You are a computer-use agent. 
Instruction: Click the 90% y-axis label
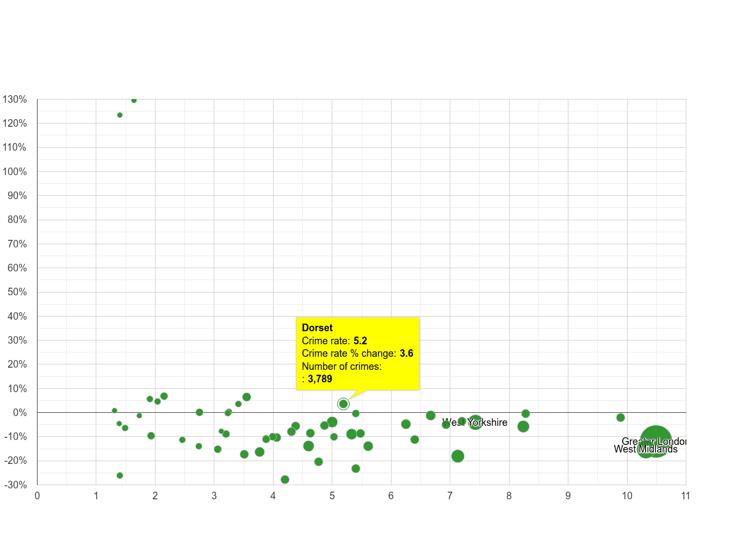coord(17,196)
